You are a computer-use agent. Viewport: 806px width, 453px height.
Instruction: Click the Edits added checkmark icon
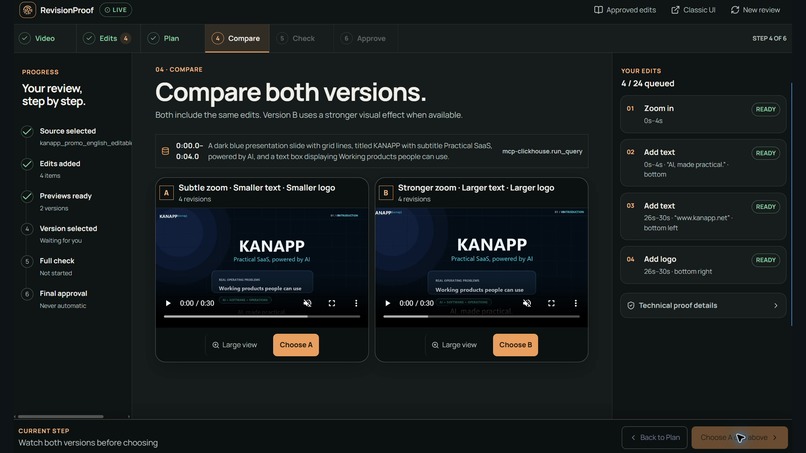(x=27, y=164)
